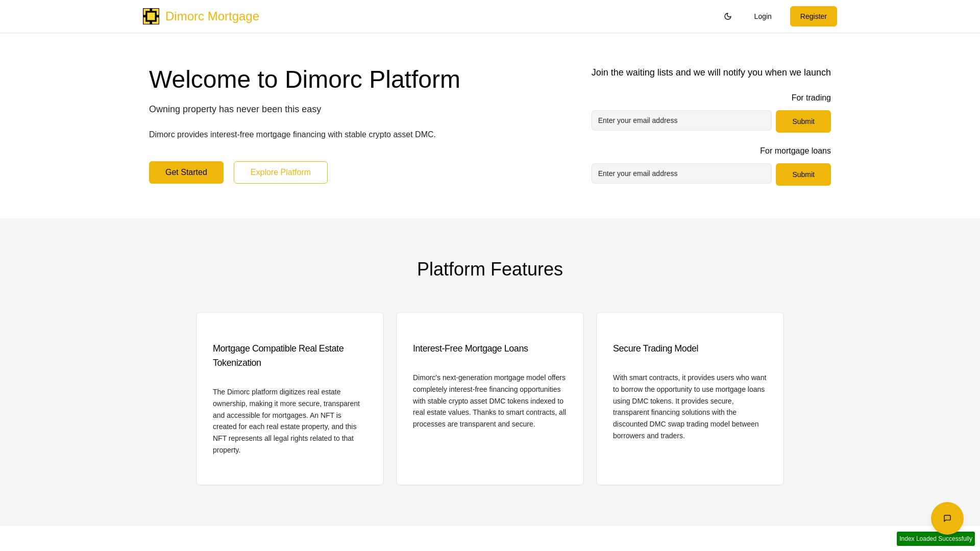Select the Interest-Free Mortgage Loans card
Image resolution: width=980 pixels, height=551 pixels.
[489, 398]
